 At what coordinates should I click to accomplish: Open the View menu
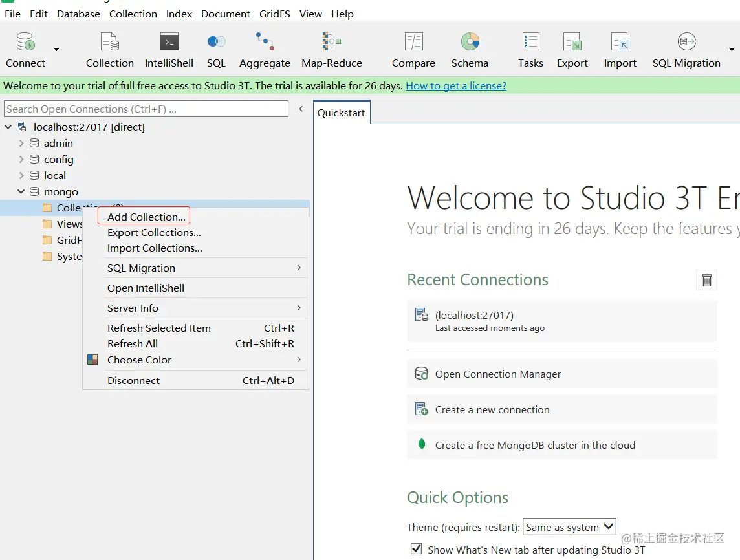310,14
